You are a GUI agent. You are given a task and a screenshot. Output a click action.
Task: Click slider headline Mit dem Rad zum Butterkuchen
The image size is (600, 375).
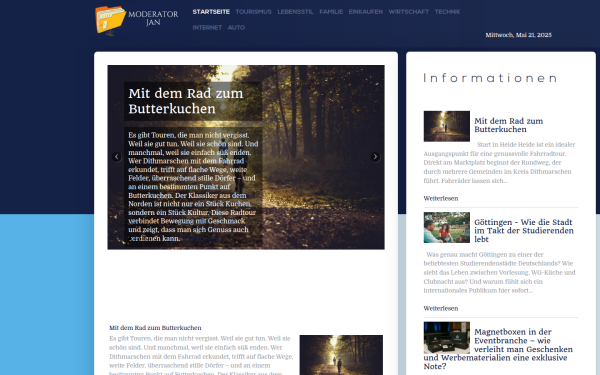point(186,101)
